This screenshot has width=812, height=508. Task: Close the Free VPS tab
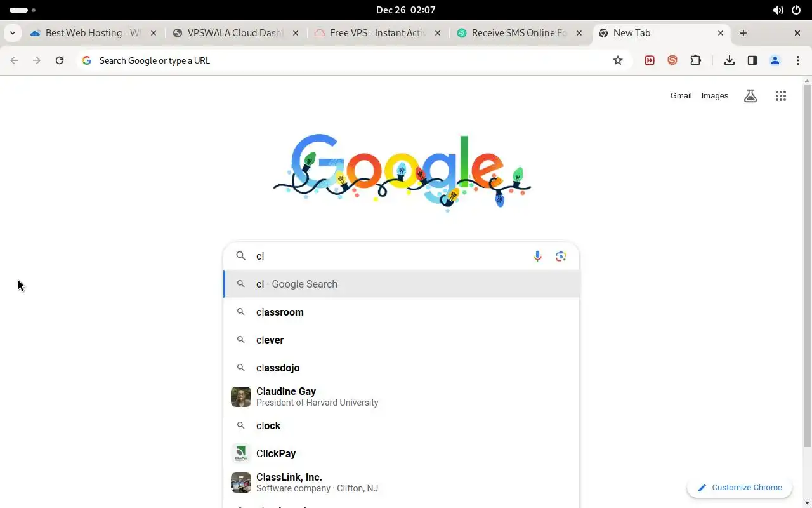tap(438, 33)
